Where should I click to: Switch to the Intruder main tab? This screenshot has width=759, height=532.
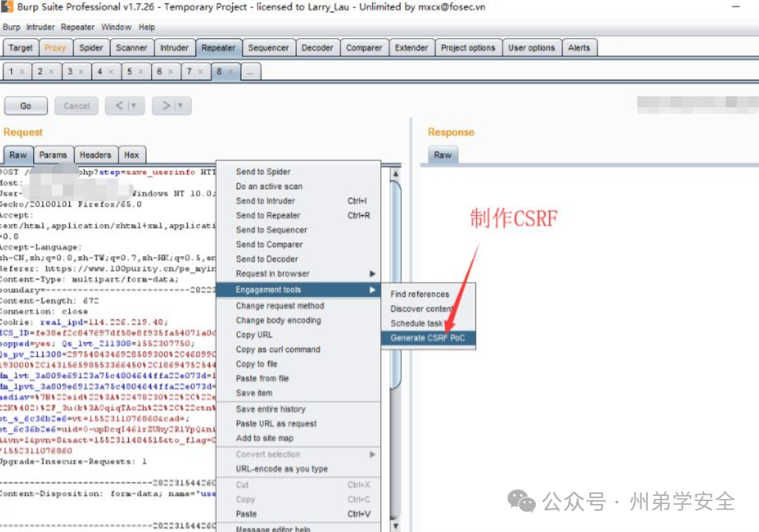(174, 48)
